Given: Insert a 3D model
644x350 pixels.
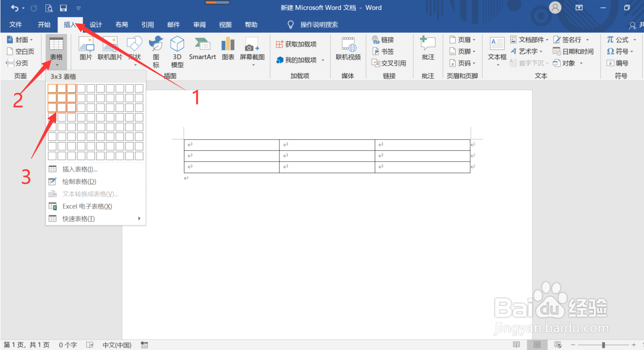Looking at the screenshot, I should pyautogui.click(x=177, y=51).
